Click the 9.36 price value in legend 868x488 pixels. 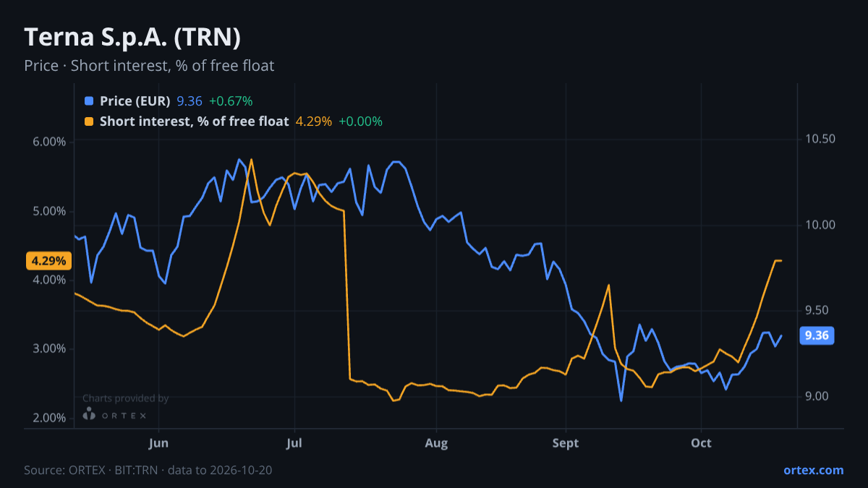[x=190, y=101]
